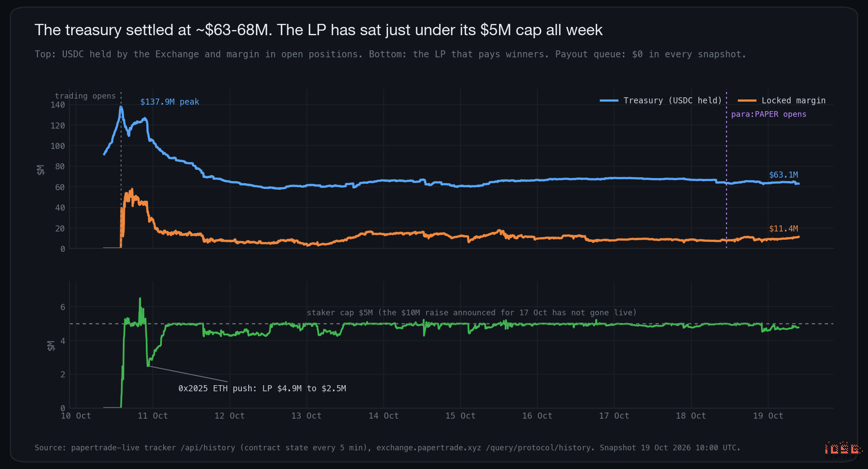Click the 10 Oct axis label
868x469 pixels.
76,416
